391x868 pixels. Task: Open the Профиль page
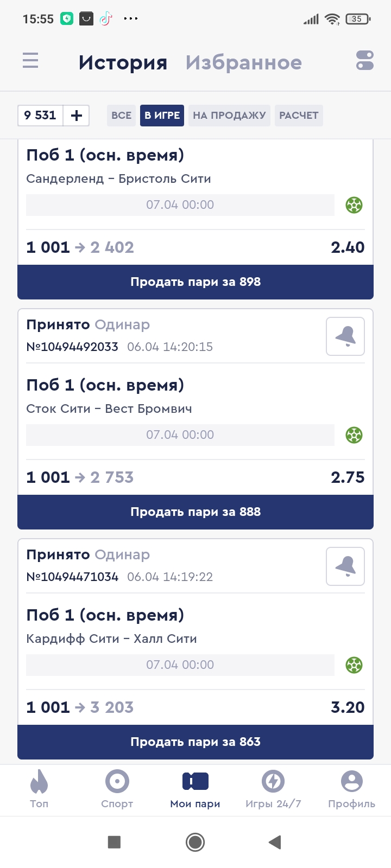tap(351, 790)
